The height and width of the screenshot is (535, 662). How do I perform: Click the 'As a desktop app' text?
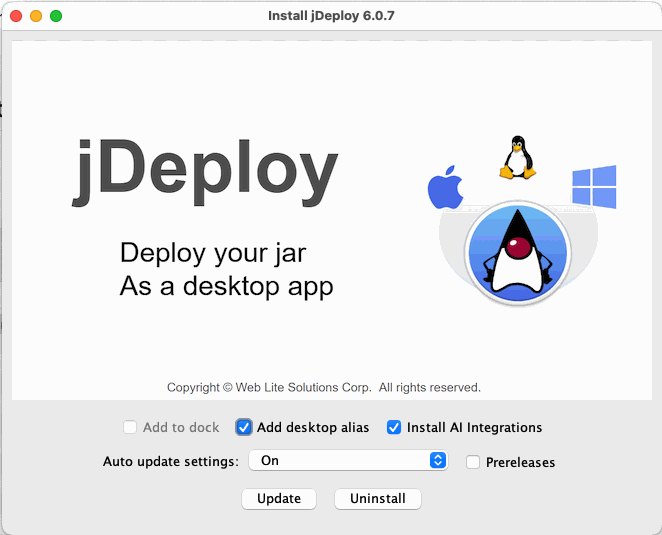pyautogui.click(x=227, y=287)
